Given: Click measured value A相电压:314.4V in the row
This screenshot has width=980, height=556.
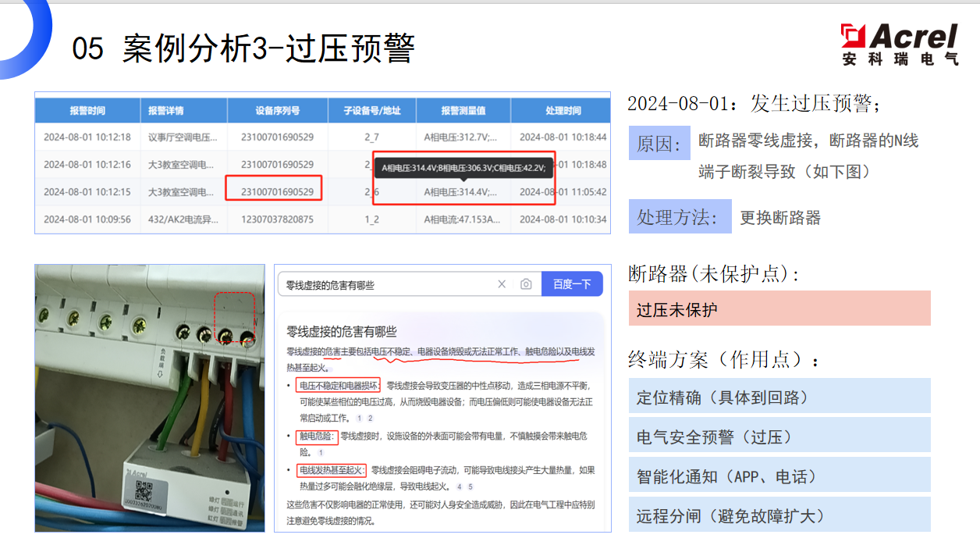Looking at the screenshot, I should pos(460,191).
